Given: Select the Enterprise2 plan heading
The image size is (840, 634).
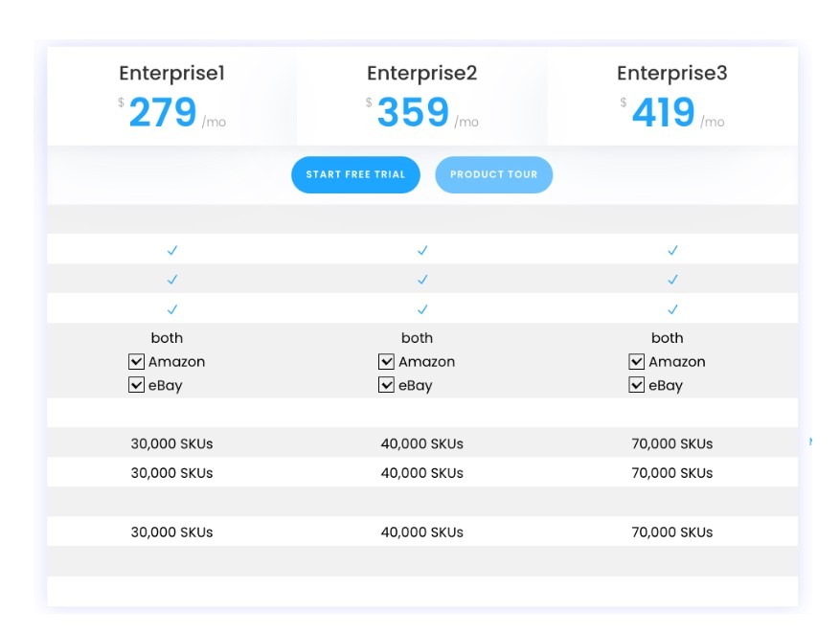Looking at the screenshot, I should (422, 74).
